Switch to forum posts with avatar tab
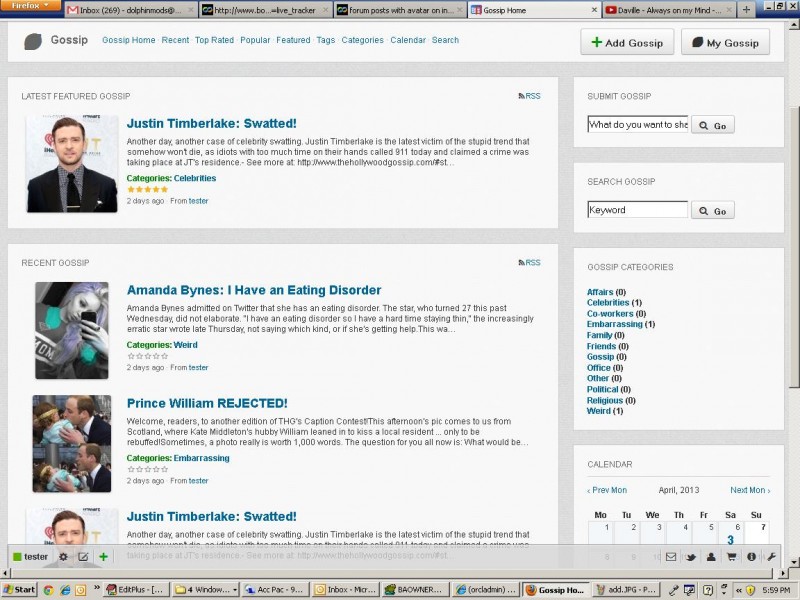 400,10
